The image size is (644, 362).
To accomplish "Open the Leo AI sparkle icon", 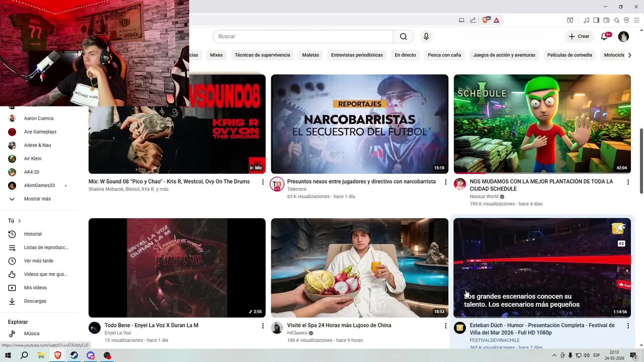I will click(x=616, y=20).
